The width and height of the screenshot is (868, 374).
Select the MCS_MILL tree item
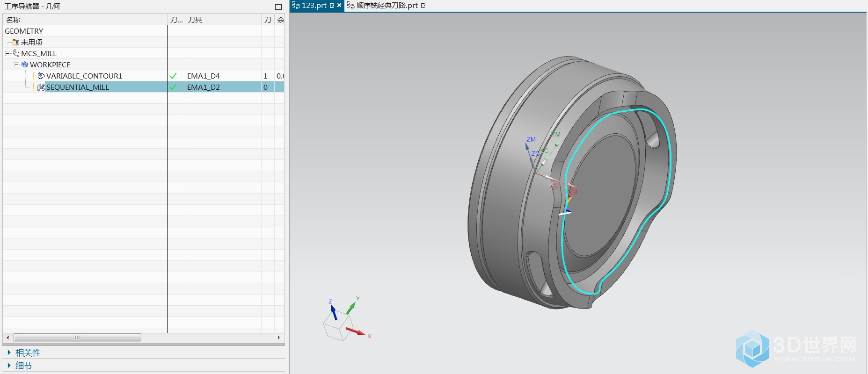pyautogui.click(x=39, y=53)
